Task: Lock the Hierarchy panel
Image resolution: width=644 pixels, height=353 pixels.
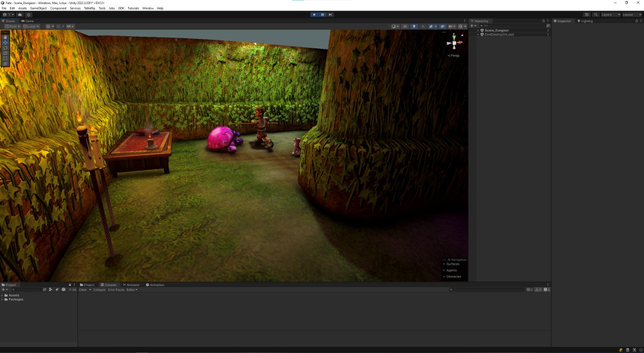Action: 543,21
